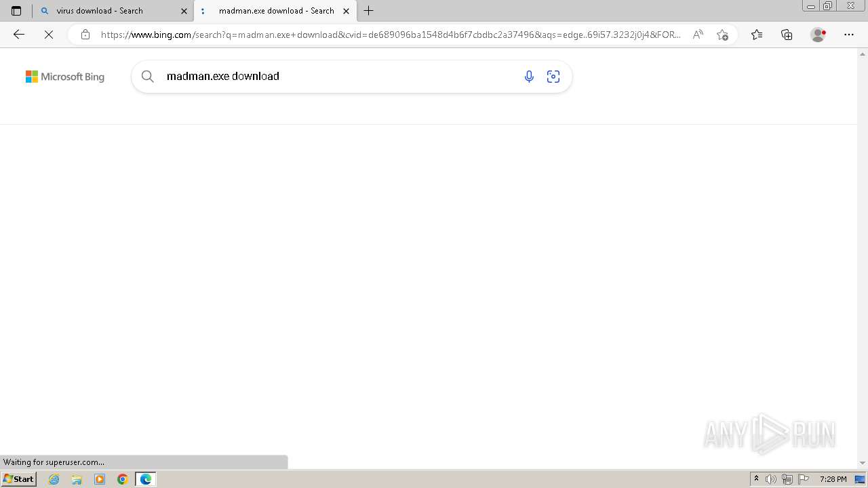Open Action Center flag icon
This screenshot has width=868, height=488.
pos(804,479)
